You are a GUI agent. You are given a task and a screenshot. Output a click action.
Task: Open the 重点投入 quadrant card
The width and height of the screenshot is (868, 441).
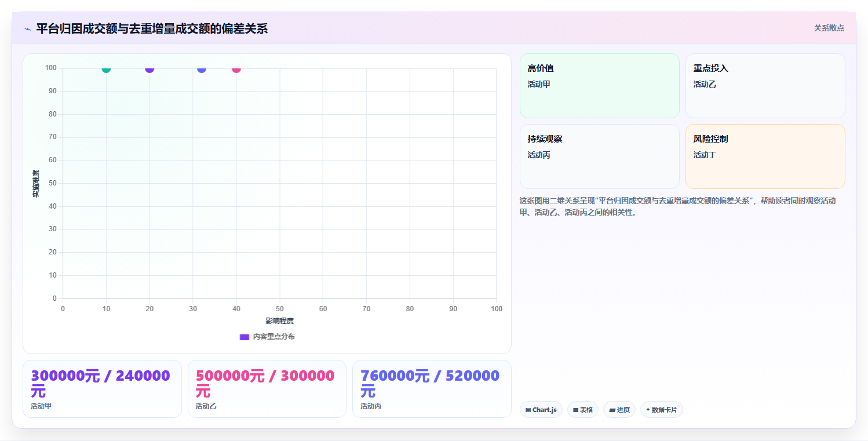[x=765, y=86]
